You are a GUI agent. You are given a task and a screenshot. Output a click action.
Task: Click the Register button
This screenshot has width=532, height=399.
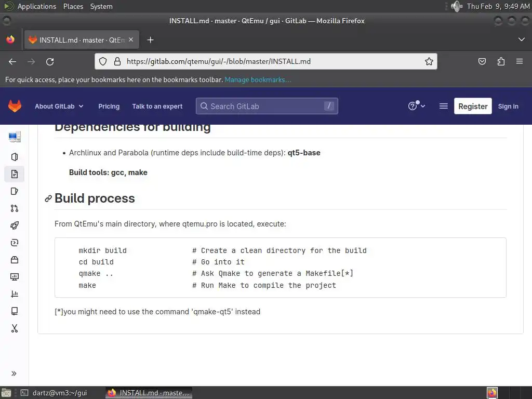(x=473, y=106)
